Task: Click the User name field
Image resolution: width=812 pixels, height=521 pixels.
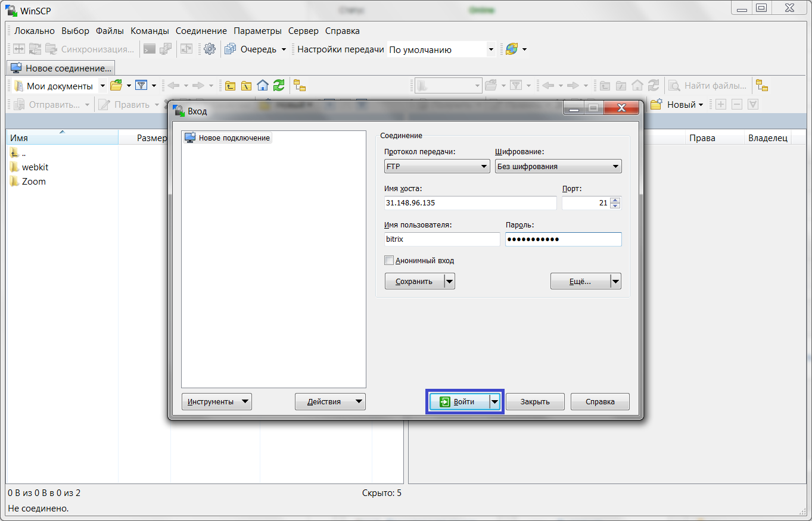Action: click(442, 239)
